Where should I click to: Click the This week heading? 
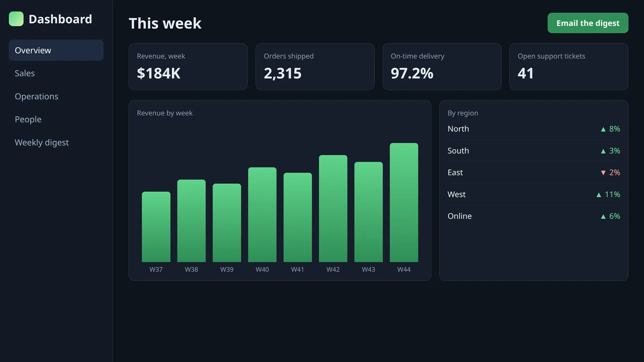[x=165, y=23]
